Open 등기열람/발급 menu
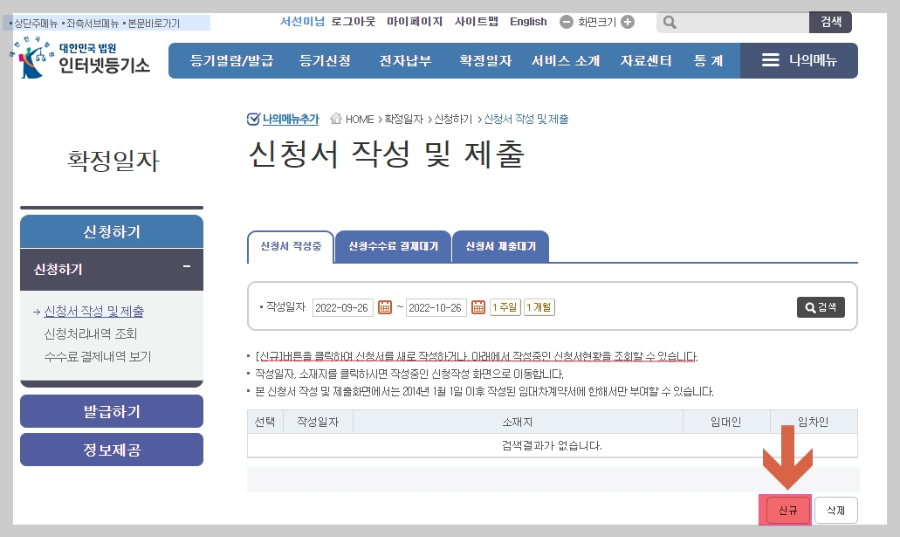900x537 pixels. [231, 61]
